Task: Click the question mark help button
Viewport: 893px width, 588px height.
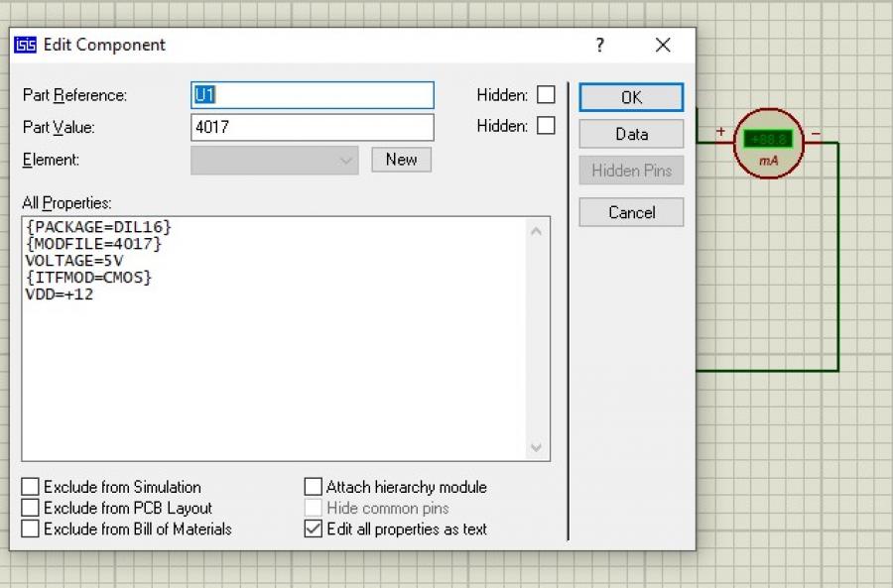Action: 599,45
